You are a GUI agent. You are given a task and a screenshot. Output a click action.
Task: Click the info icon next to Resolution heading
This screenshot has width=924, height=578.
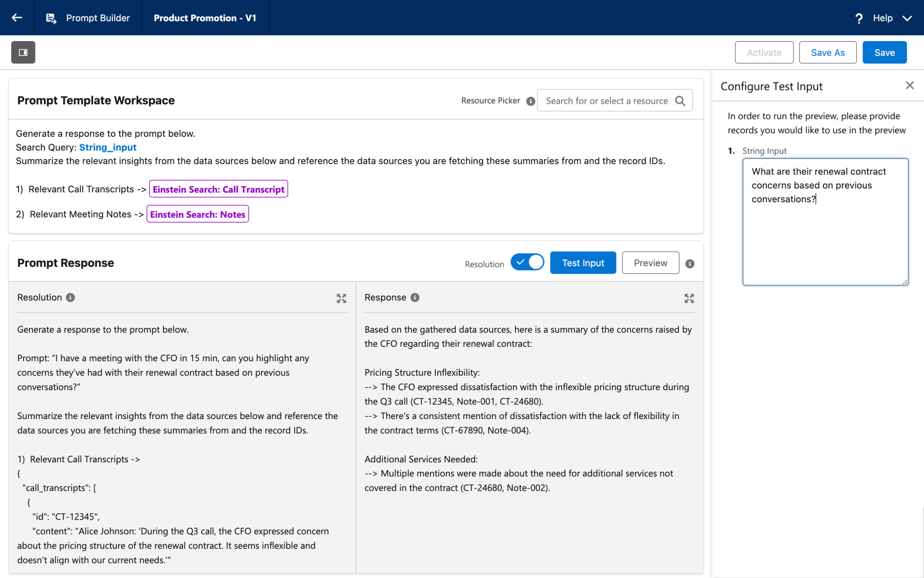click(70, 298)
